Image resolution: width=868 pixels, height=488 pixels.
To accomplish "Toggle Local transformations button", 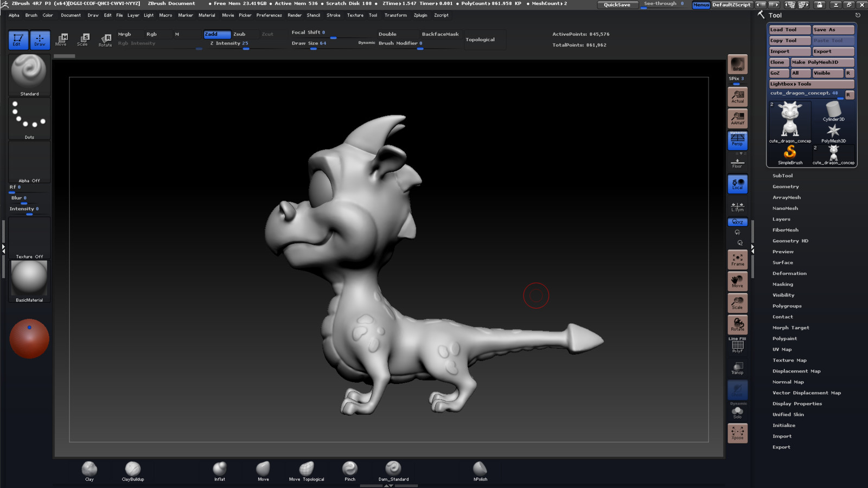I will click(737, 184).
